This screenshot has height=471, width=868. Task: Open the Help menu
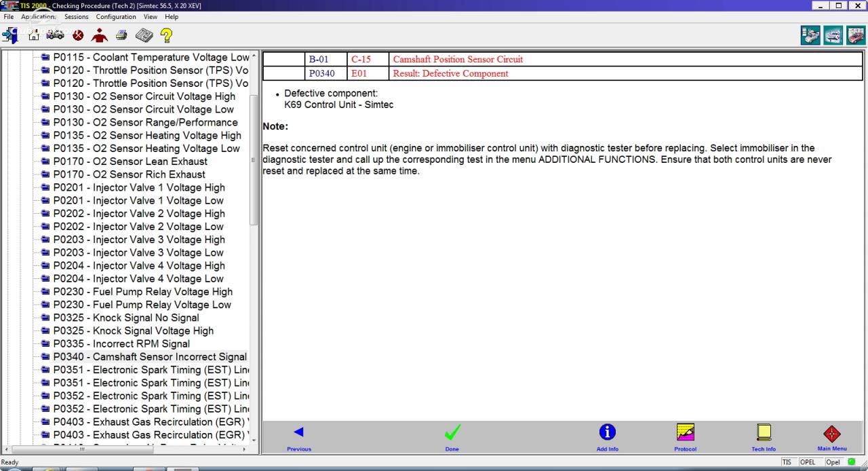pos(172,17)
